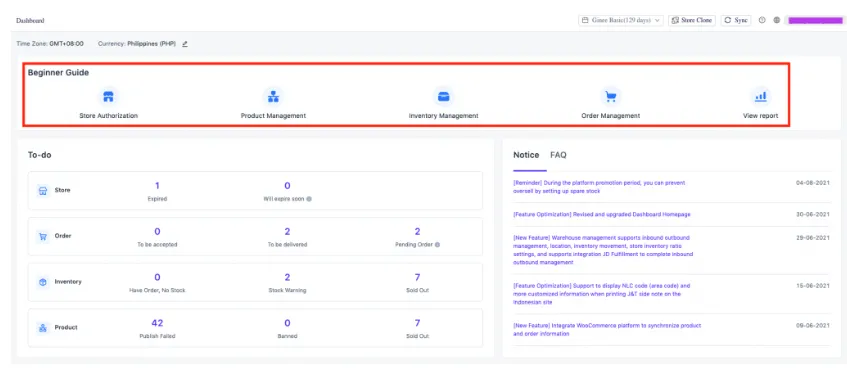The image size is (847, 368).
Task: Open the Store Authorization guide icon
Action: tap(109, 97)
